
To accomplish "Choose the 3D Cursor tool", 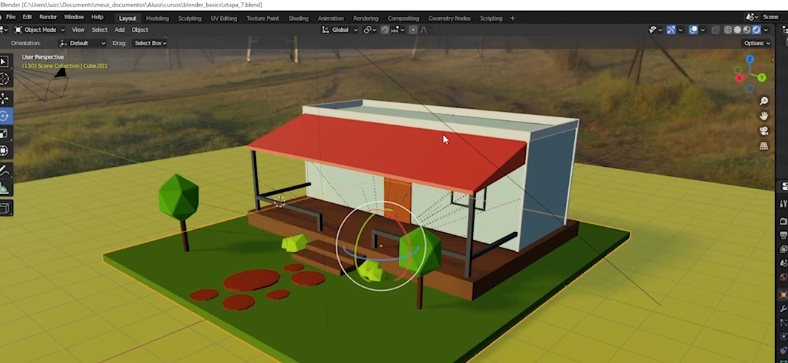I will coord(5,79).
